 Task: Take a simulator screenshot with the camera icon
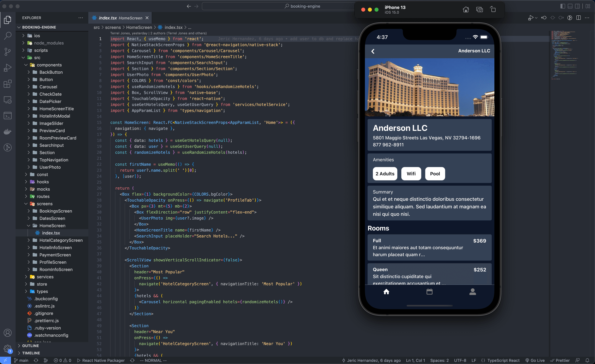tap(479, 9)
